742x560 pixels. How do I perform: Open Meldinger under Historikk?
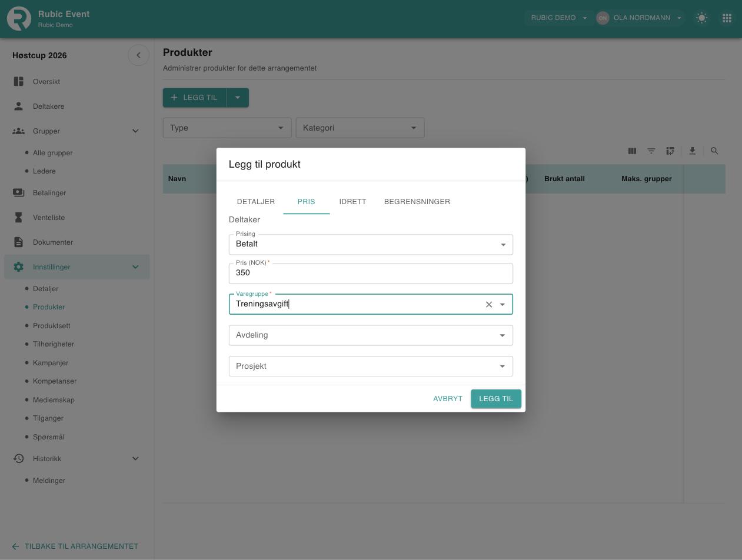point(49,481)
